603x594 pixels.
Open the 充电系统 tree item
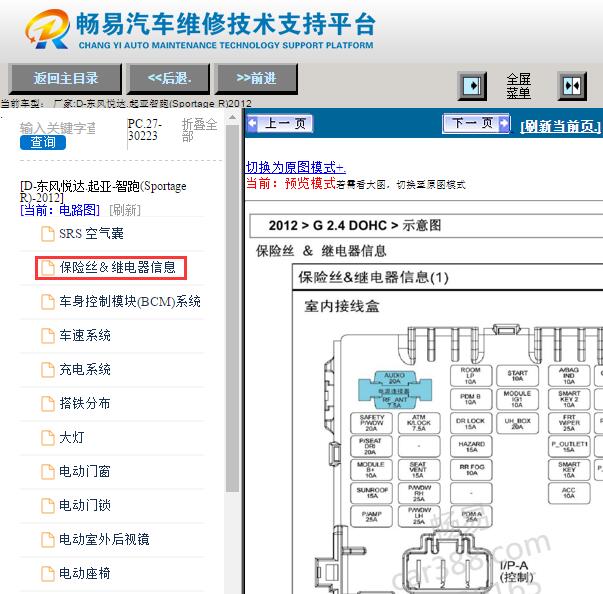click(x=85, y=369)
